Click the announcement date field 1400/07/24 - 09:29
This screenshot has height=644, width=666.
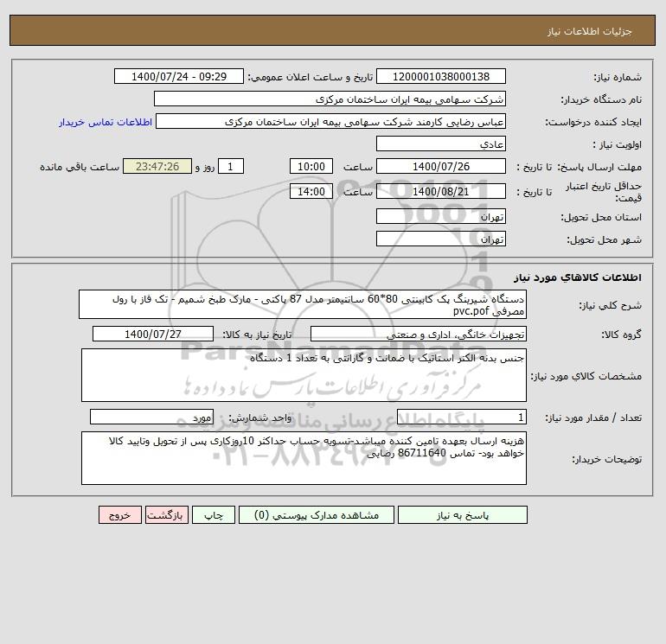(x=179, y=76)
